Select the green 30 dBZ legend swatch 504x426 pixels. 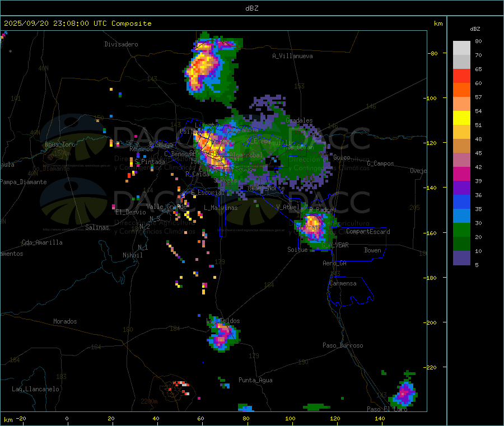(461, 230)
